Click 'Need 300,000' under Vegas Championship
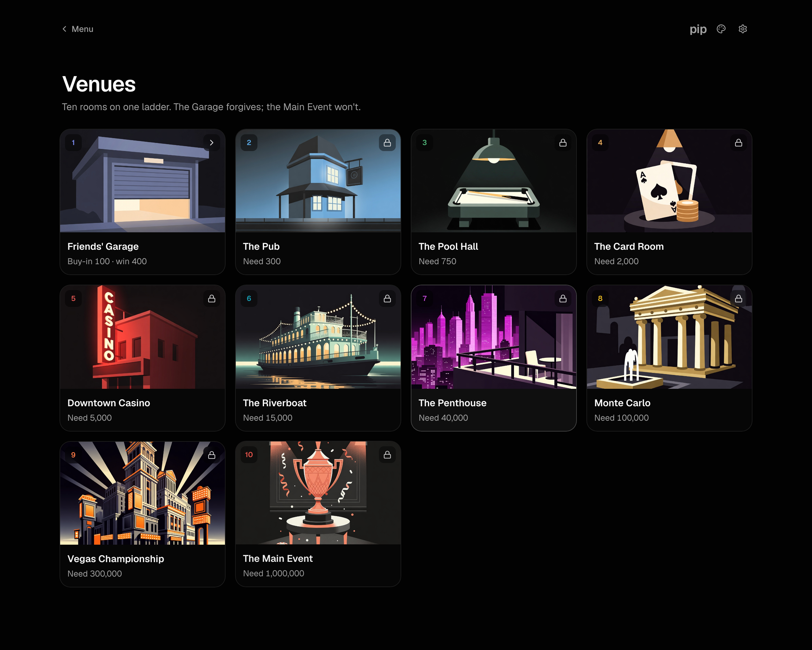This screenshot has height=650, width=812. click(x=94, y=574)
